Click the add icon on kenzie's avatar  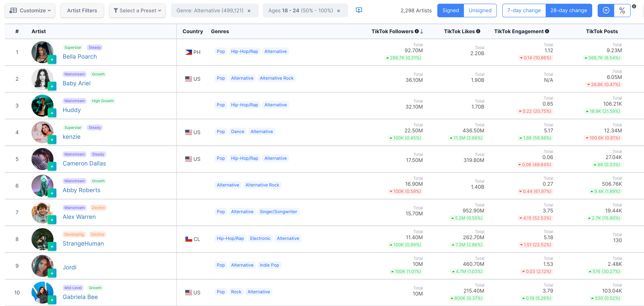point(52,140)
